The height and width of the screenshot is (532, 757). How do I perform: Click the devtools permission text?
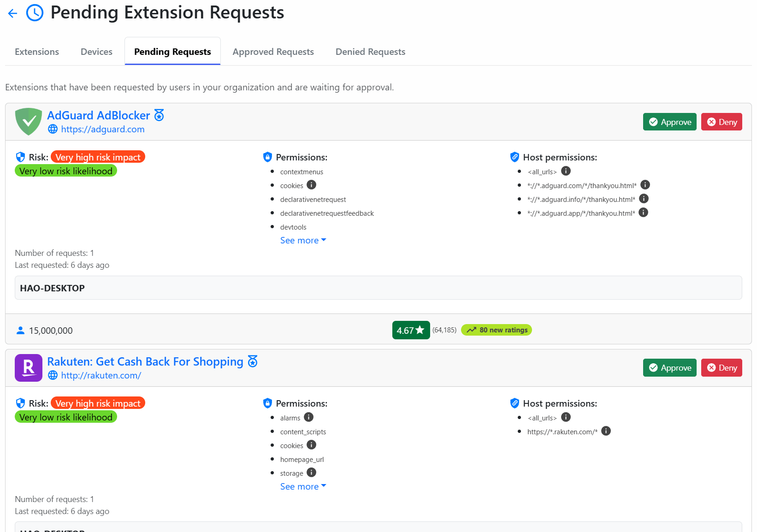[293, 227]
